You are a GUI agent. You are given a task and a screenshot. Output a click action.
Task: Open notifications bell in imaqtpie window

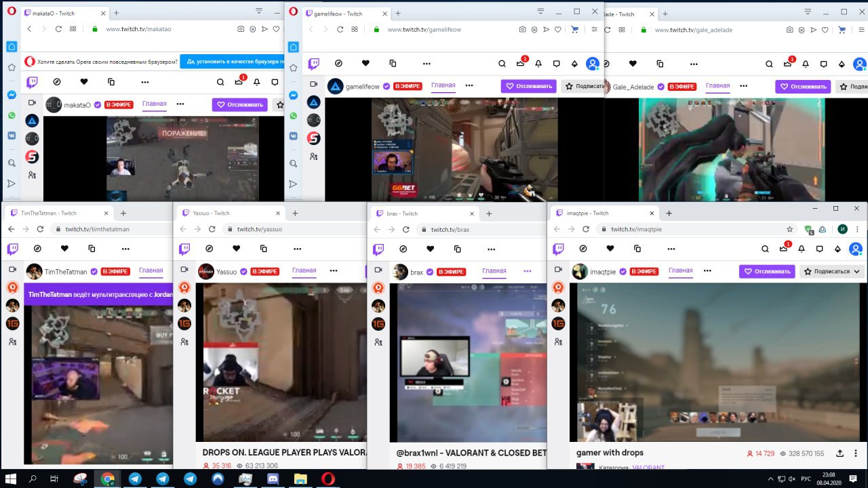(x=802, y=249)
